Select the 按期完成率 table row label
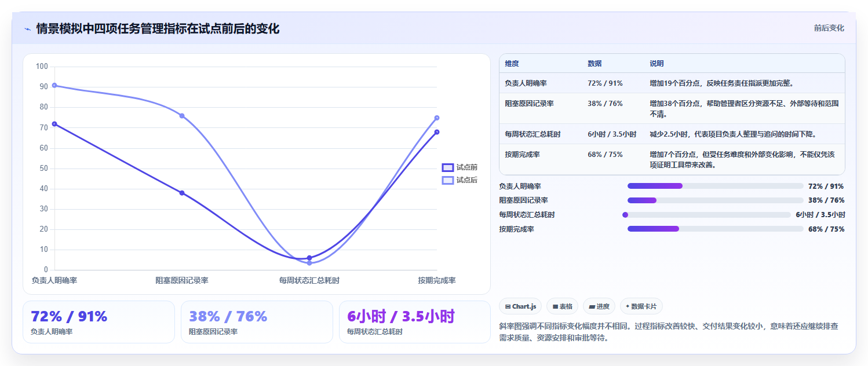The image size is (868, 366). pyautogui.click(x=522, y=155)
